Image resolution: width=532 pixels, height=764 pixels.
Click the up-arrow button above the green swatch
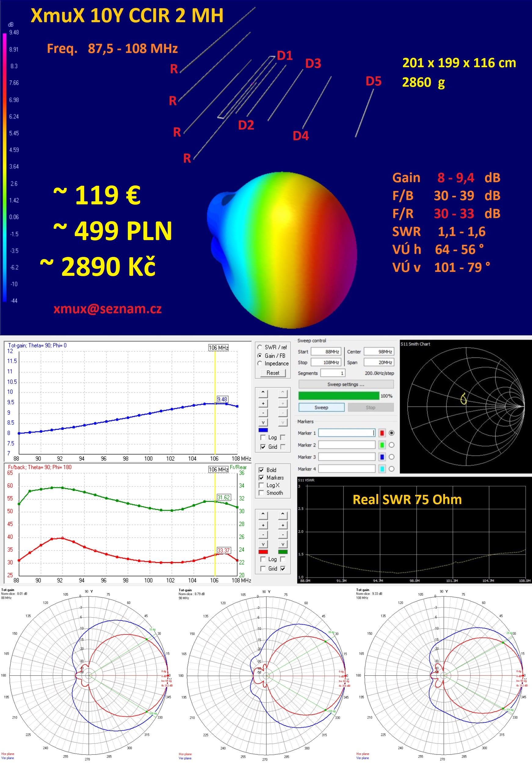(x=283, y=515)
